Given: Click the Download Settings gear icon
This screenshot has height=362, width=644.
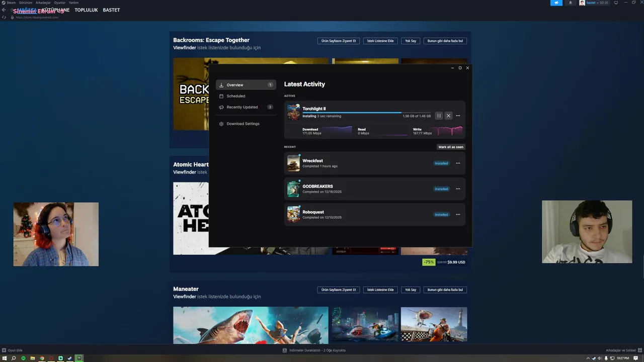Looking at the screenshot, I should 221,124.
